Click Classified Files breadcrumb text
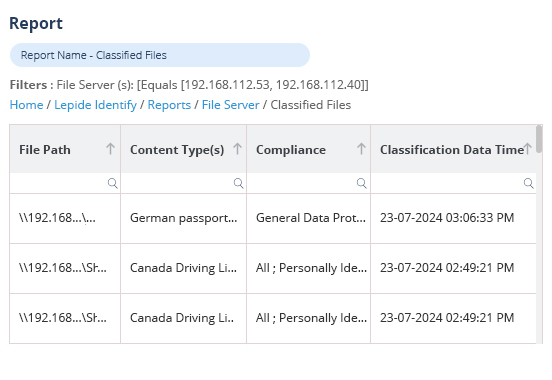 coord(310,105)
